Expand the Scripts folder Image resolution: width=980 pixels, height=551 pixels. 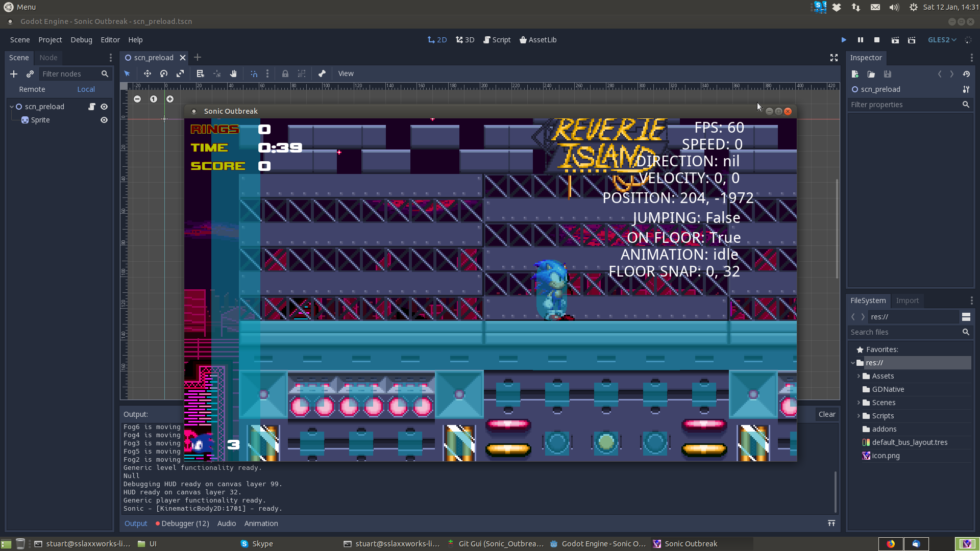coord(859,416)
